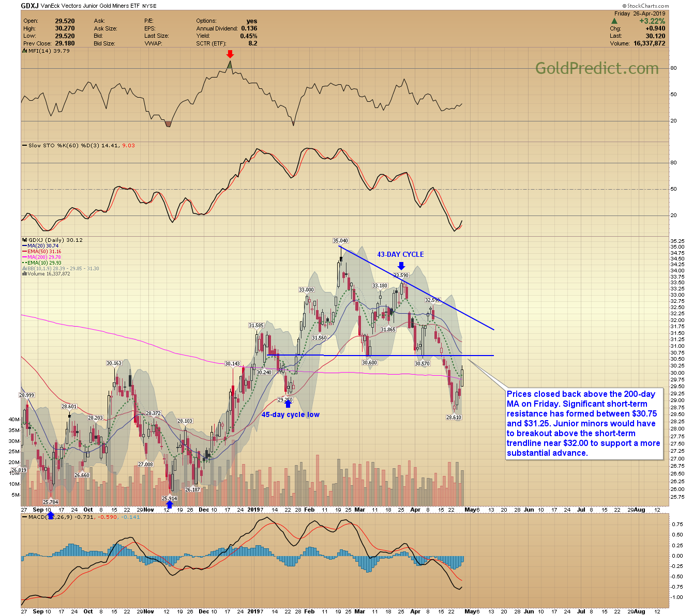Click the red down arrow above MFI peak
The image size is (693, 616).
coord(230,54)
